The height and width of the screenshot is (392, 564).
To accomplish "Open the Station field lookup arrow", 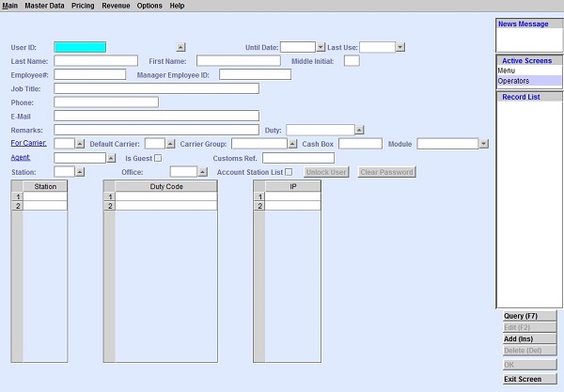I will [80, 172].
